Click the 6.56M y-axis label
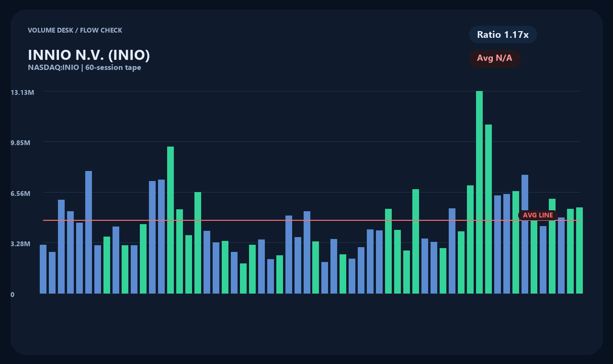 click(21, 193)
